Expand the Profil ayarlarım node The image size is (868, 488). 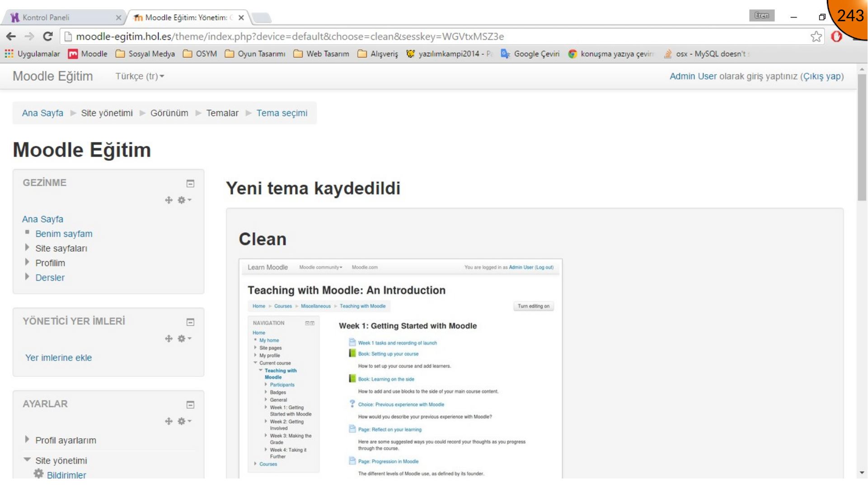(27, 439)
